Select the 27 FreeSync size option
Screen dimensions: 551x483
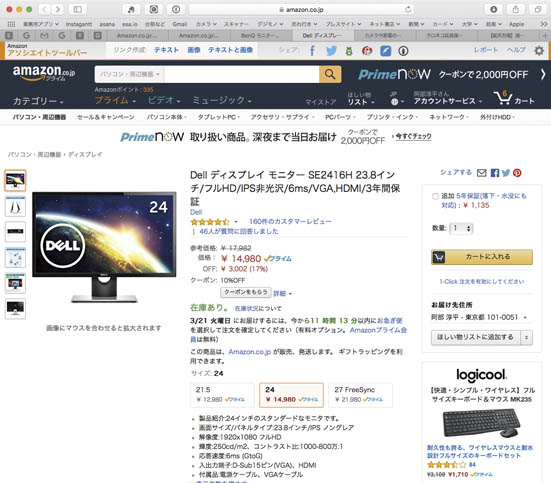pyautogui.click(x=360, y=395)
